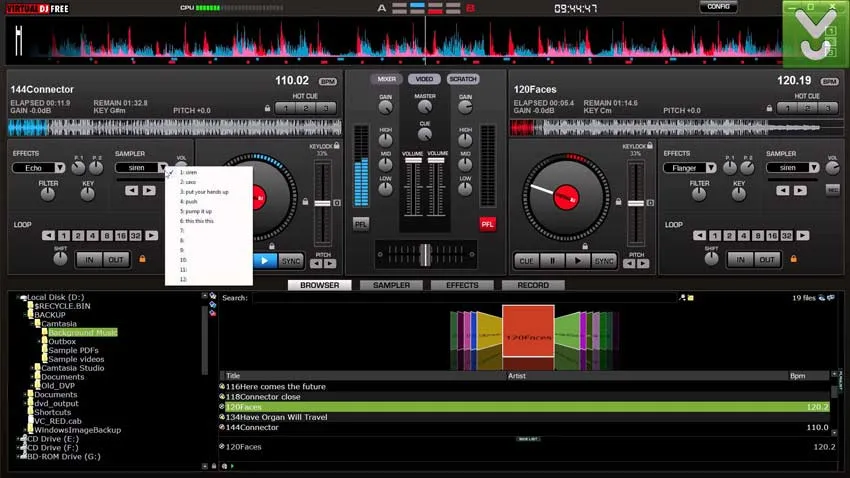The height and width of the screenshot is (478, 850).
Task: Switch to the SAMPLER tab
Action: (x=391, y=285)
